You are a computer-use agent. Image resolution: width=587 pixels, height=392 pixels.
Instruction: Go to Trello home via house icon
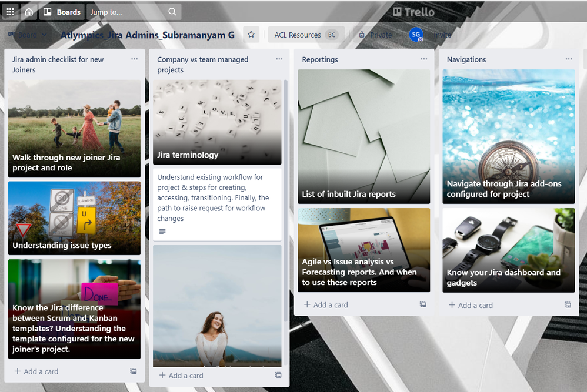click(29, 12)
